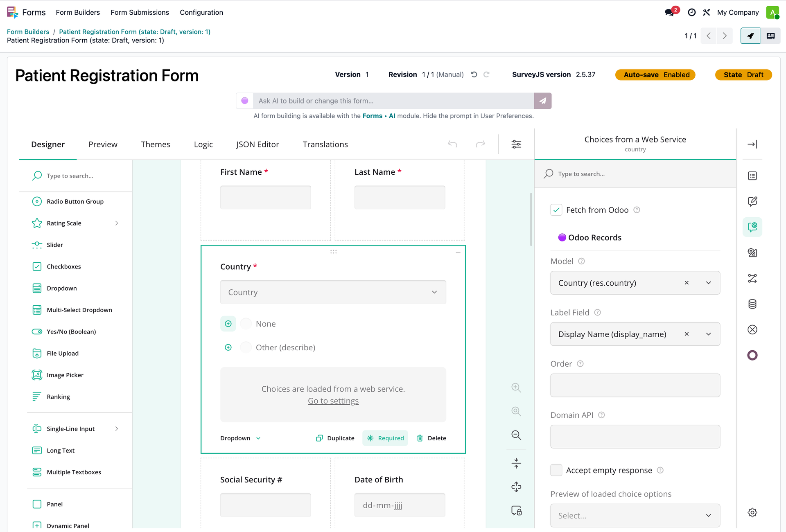Collapse all questions icon

coord(516,463)
